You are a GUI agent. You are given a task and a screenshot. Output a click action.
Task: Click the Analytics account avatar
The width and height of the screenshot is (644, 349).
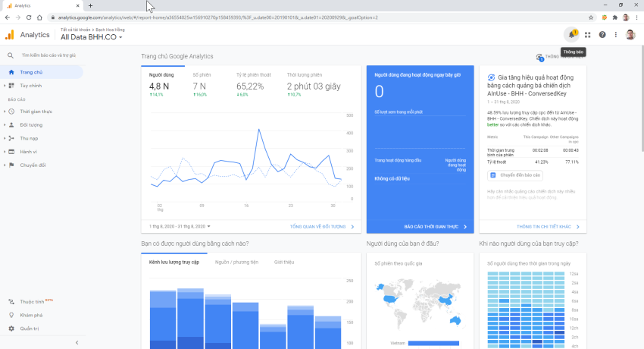coord(630,35)
